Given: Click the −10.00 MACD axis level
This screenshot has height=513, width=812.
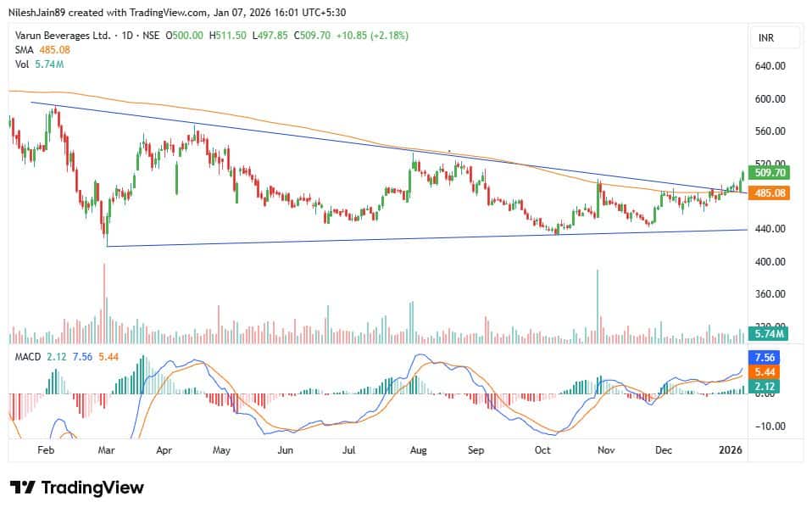Looking at the screenshot, I should pyautogui.click(x=770, y=427).
